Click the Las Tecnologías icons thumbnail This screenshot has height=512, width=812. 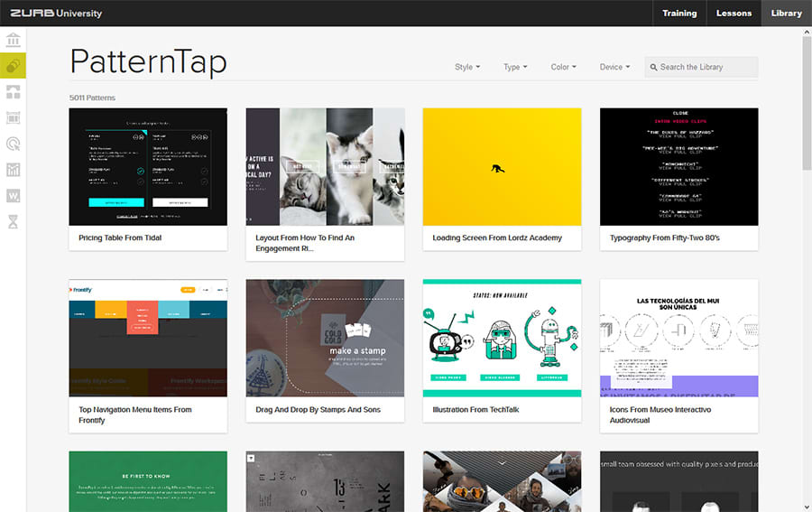pyautogui.click(x=678, y=339)
